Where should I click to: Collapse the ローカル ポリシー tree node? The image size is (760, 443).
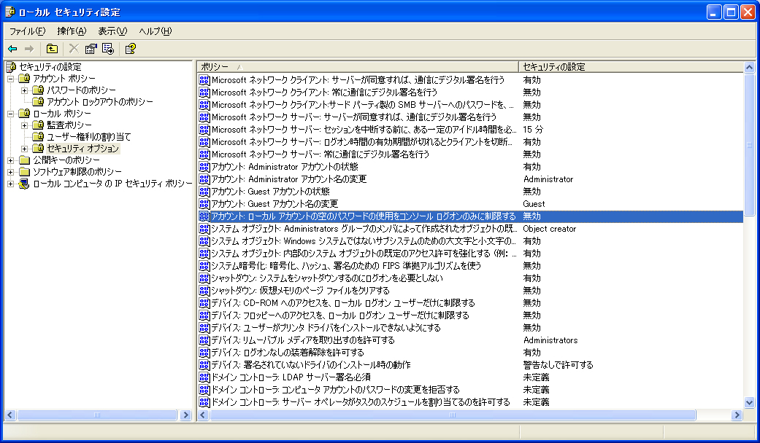coord(11,113)
